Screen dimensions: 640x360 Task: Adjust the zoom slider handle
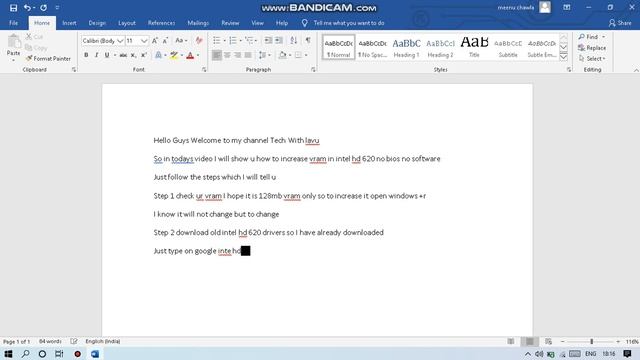[x=591, y=341]
